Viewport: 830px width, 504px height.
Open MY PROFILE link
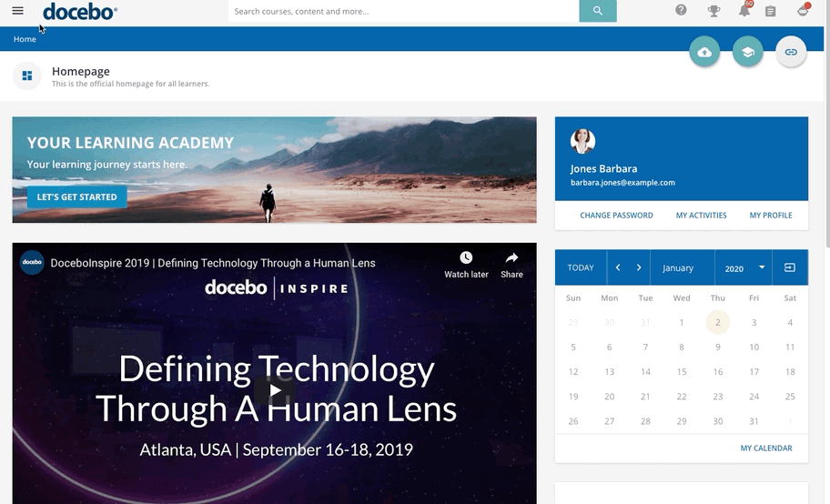(771, 216)
